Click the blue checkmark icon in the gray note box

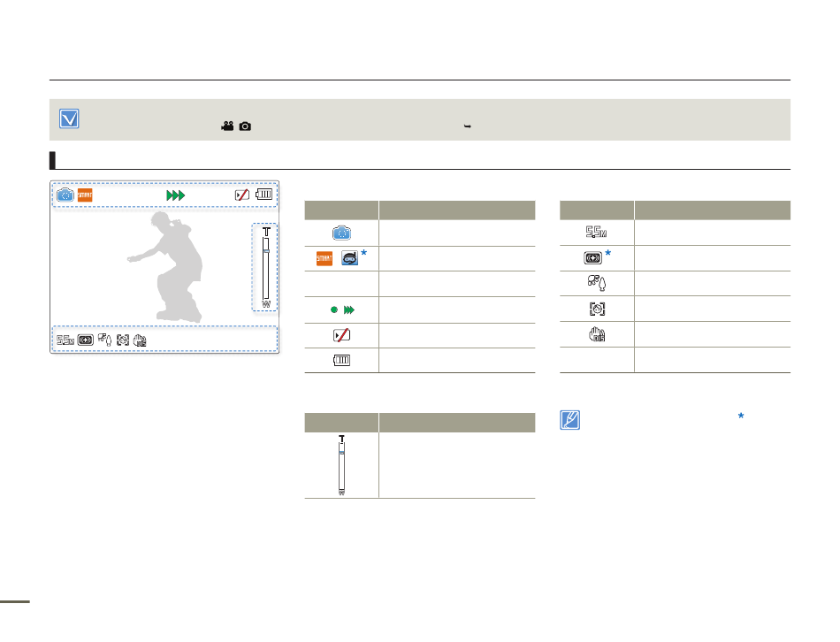(69, 119)
